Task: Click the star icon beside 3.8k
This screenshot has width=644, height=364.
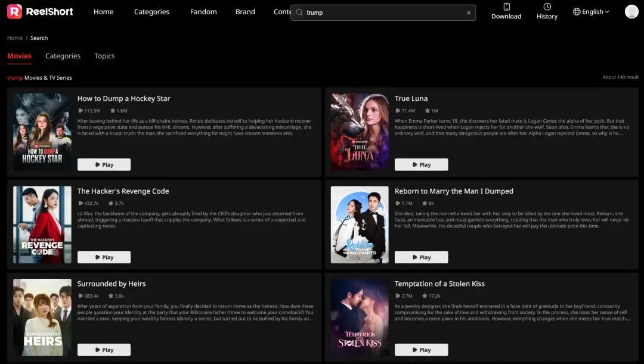Action: [x=111, y=296]
